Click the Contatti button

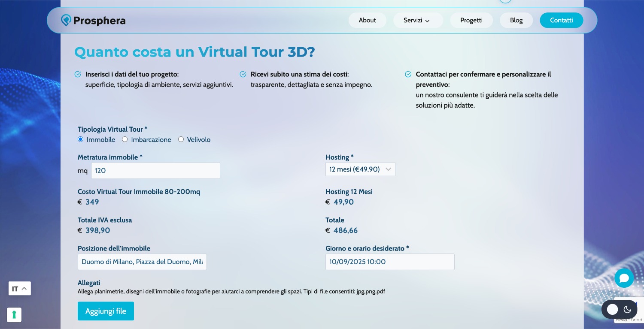click(561, 20)
